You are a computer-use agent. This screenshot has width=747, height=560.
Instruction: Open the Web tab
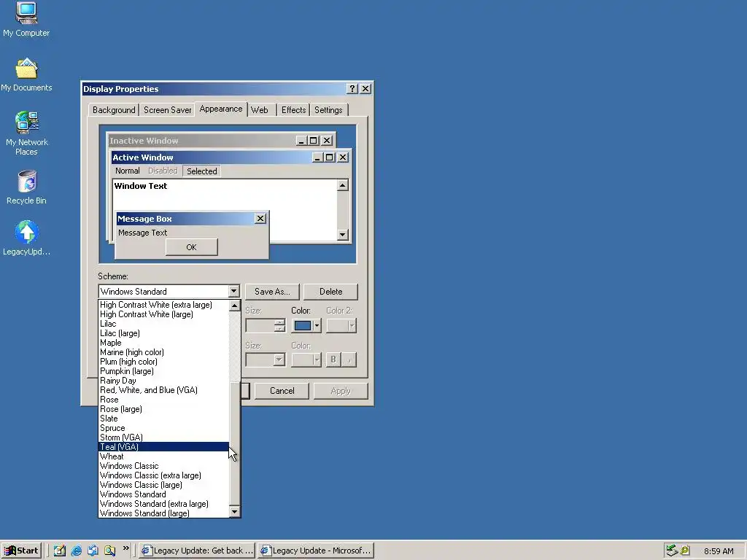tap(260, 110)
